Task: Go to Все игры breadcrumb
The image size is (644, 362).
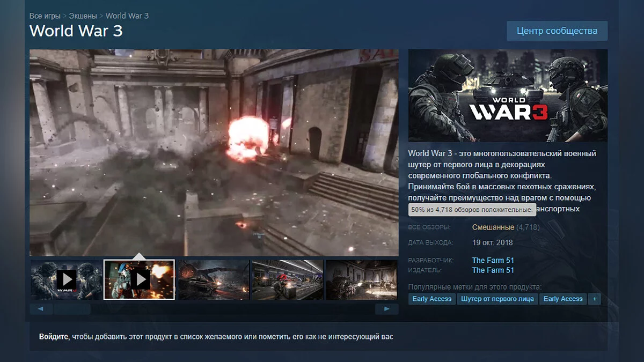Action: (45, 16)
